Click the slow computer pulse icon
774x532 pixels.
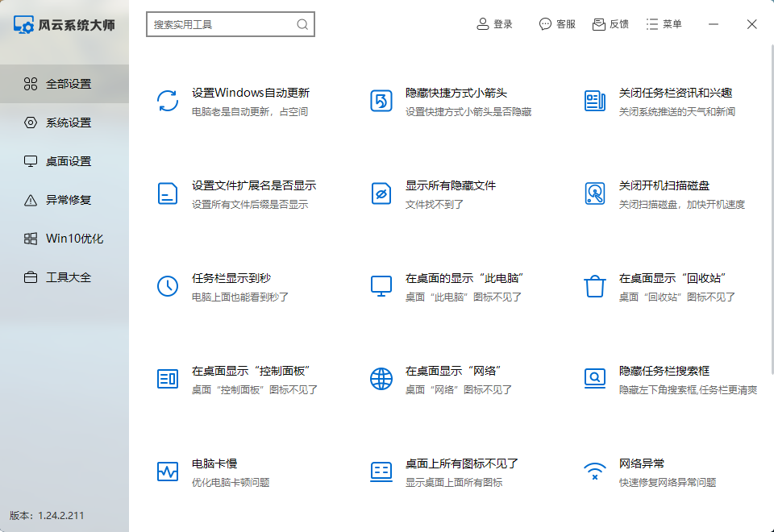[x=168, y=472]
